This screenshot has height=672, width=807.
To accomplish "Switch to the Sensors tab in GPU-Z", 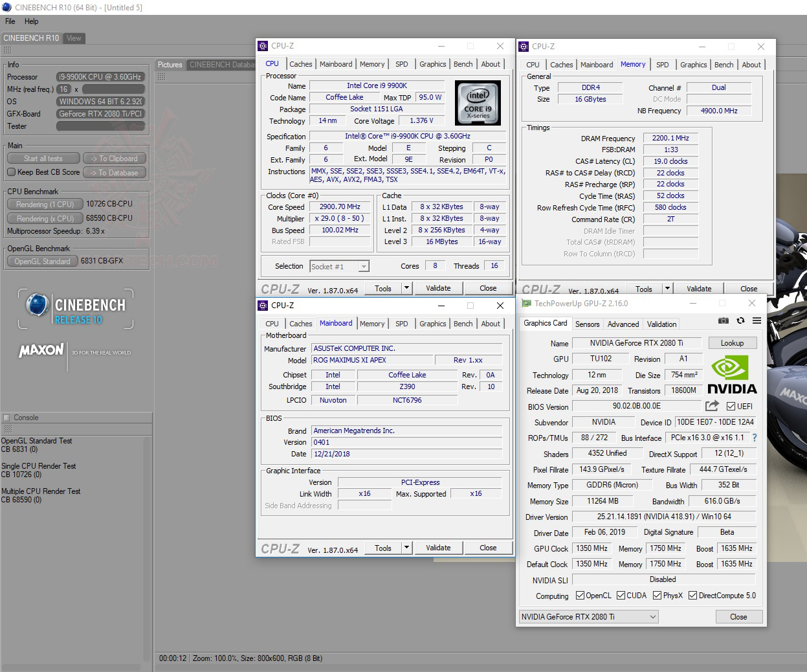I will (x=587, y=324).
